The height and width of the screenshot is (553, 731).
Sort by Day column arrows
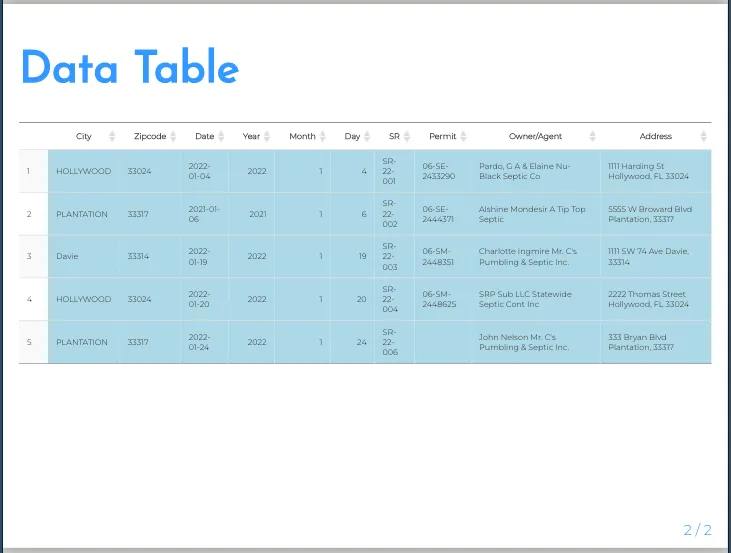pyautogui.click(x=367, y=136)
